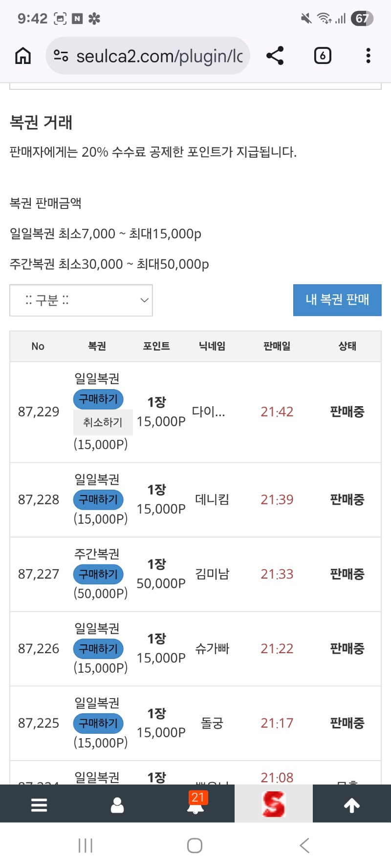Image resolution: width=391 pixels, height=868 pixels.
Task: Click 구매하기 for 슈가빠's ticket
Action: tap(98, 649)
